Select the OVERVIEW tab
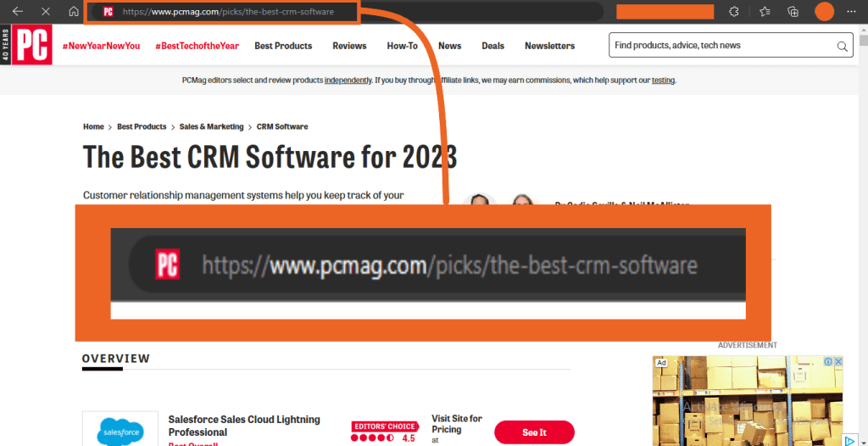Viewport: 868px width, 446px height. (115, 359)
